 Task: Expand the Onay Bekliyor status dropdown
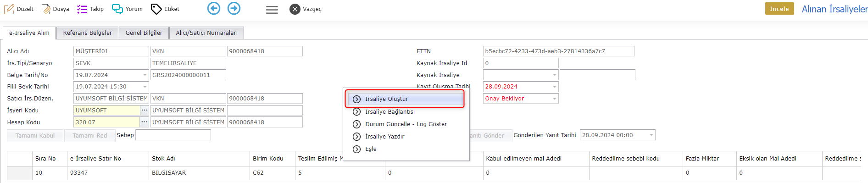(x=554, y=98)
